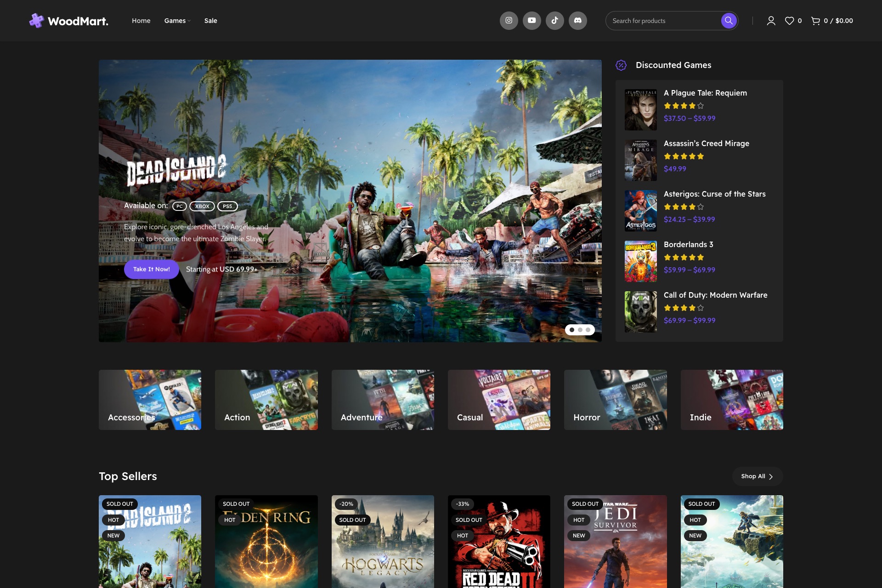The image size is (882, 588).
Task: Click the Discounted Games percent icon
Action: 621,65
